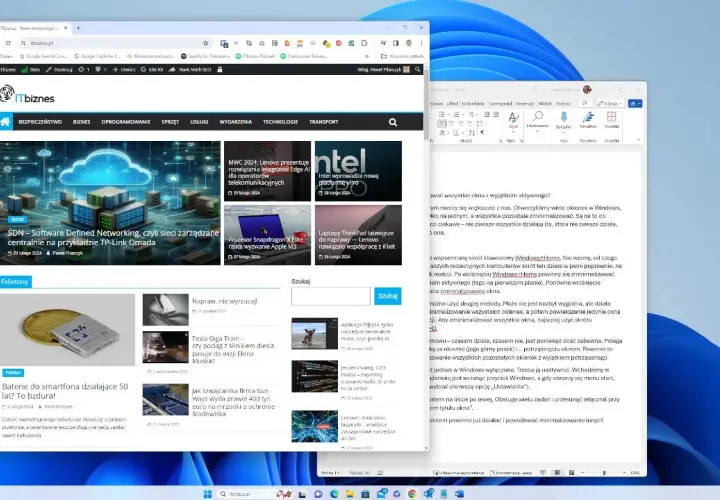The width and height of the screenshot is (720, 500).
Task: Open the Intel wprowadza nową platformę tile
Action: click(358, 171)
